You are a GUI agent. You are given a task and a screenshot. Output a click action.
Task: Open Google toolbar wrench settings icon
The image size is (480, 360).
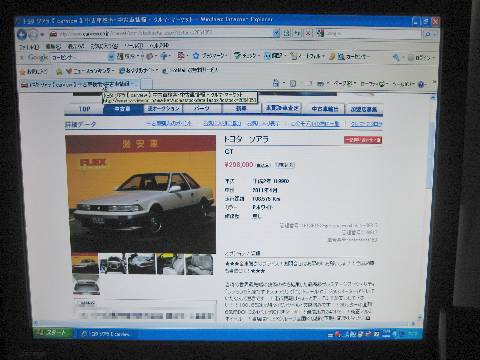click(396, 58)
